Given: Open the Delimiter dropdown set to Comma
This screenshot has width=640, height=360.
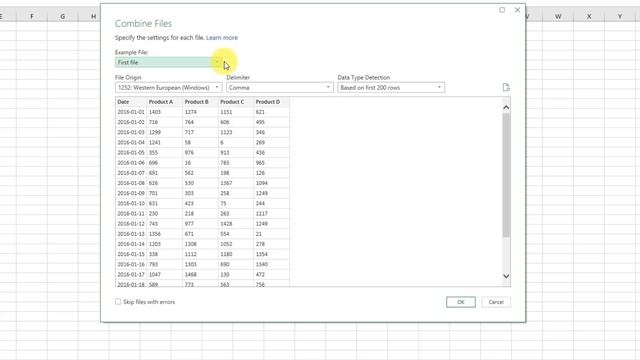Looking at the screenshot, I should [x=280, y=88].
